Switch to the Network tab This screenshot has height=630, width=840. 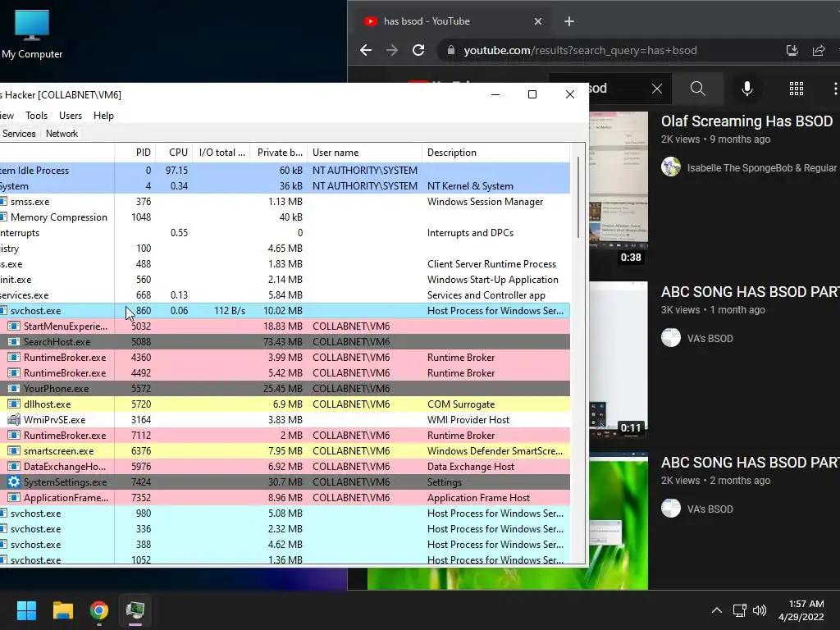[x=62, y=134]
